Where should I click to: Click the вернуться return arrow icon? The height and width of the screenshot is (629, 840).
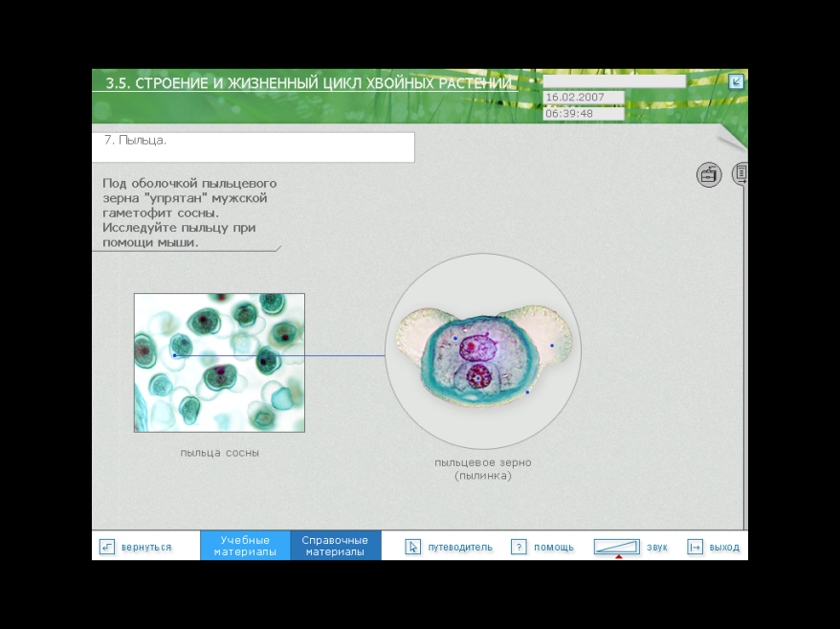coord(107,547)
